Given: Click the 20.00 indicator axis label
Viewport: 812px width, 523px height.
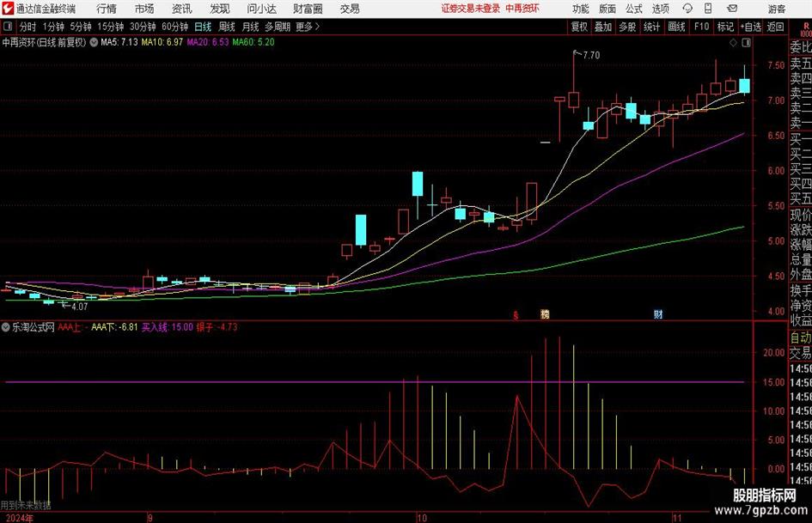Looking at the screenshot, I should click(774, 353).
